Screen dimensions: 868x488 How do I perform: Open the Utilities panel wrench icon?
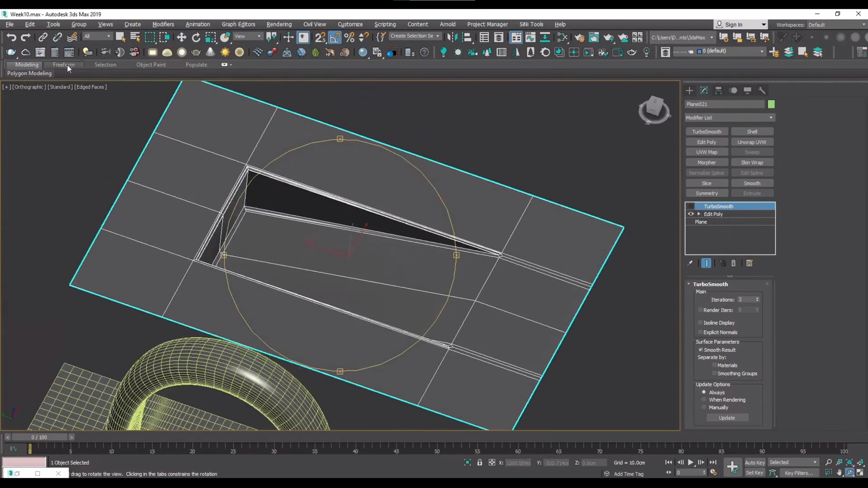[762, 90]
